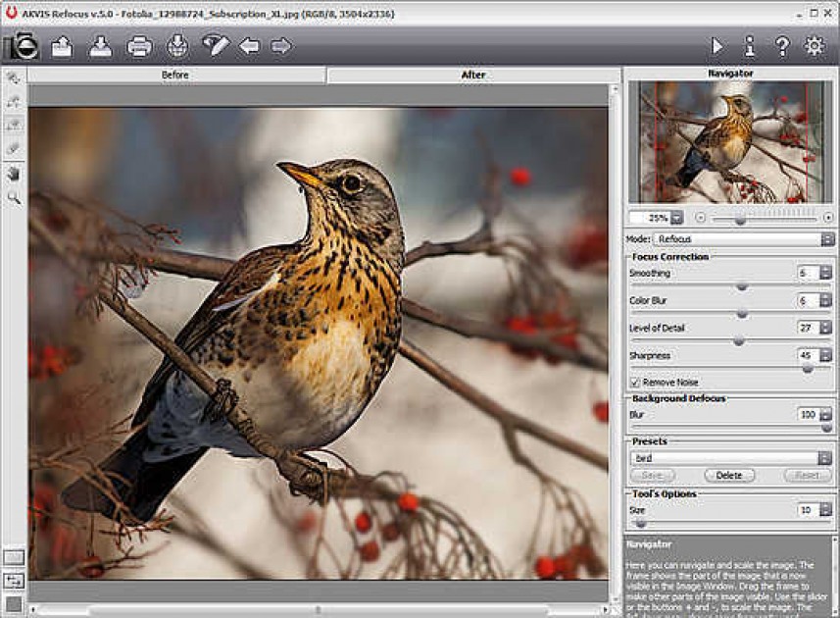The width and height of the screenshot is (840, 618).
Task: Click the left arrow undo icon
Action: tap(249, 46)
